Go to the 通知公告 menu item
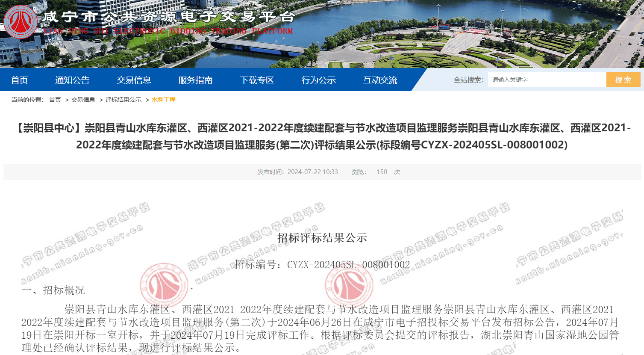Viewport: 644px width, 355px height. coord(72,80)
